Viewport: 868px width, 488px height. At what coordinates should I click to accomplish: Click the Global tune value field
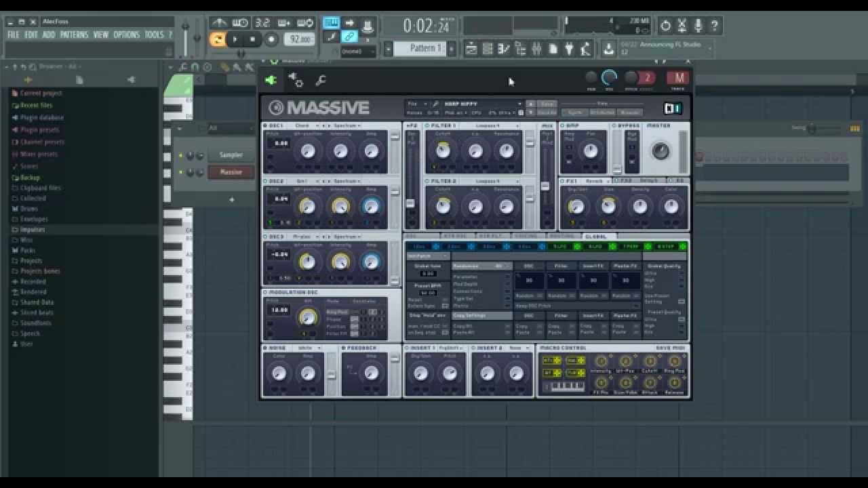point(427,274)
